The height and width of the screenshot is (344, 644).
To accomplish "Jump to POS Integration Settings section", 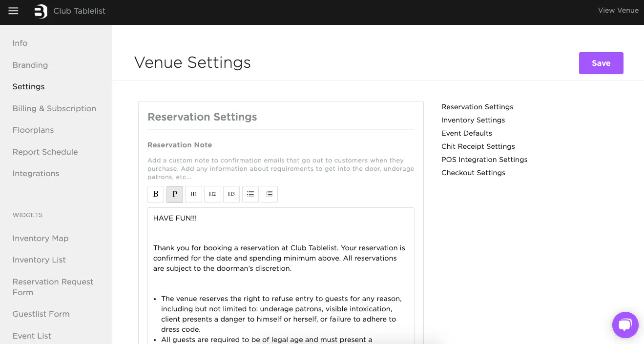I will (484, 160).
